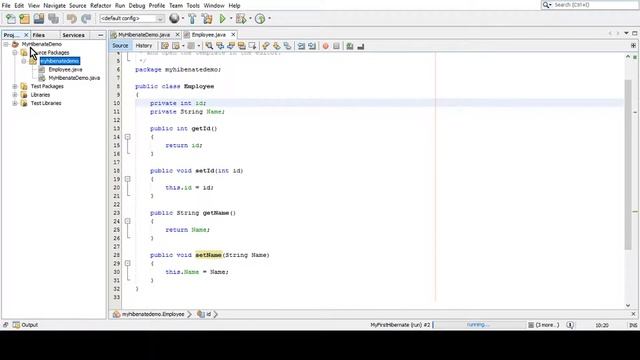Click the red Start Macro Recording icon

coord(325,46)
